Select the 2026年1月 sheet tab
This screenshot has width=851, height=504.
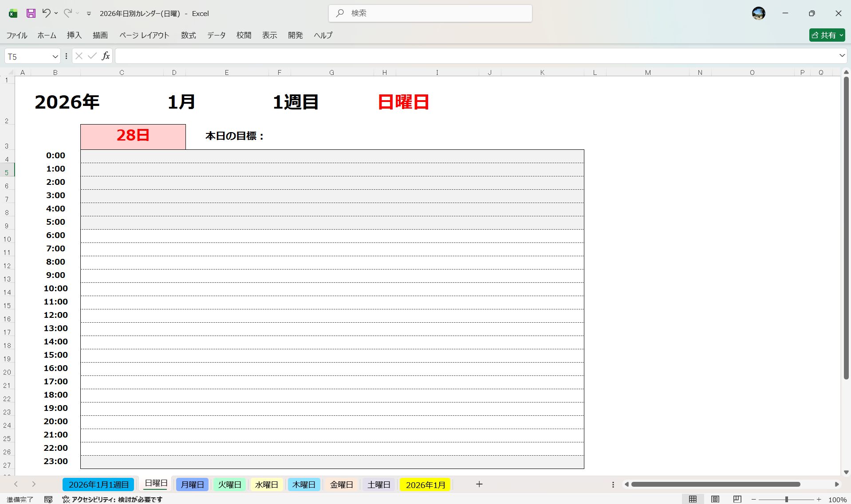(425, 484)
